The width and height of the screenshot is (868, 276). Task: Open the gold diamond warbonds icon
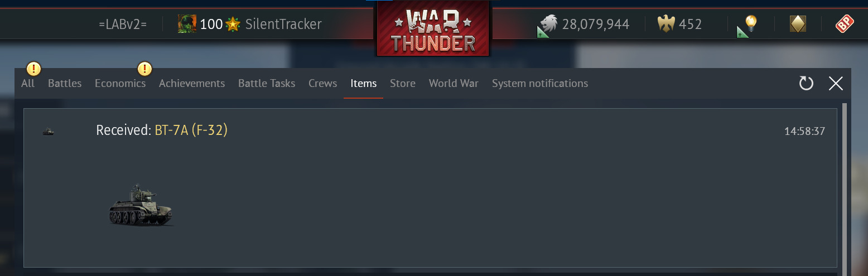click(798, 24)
